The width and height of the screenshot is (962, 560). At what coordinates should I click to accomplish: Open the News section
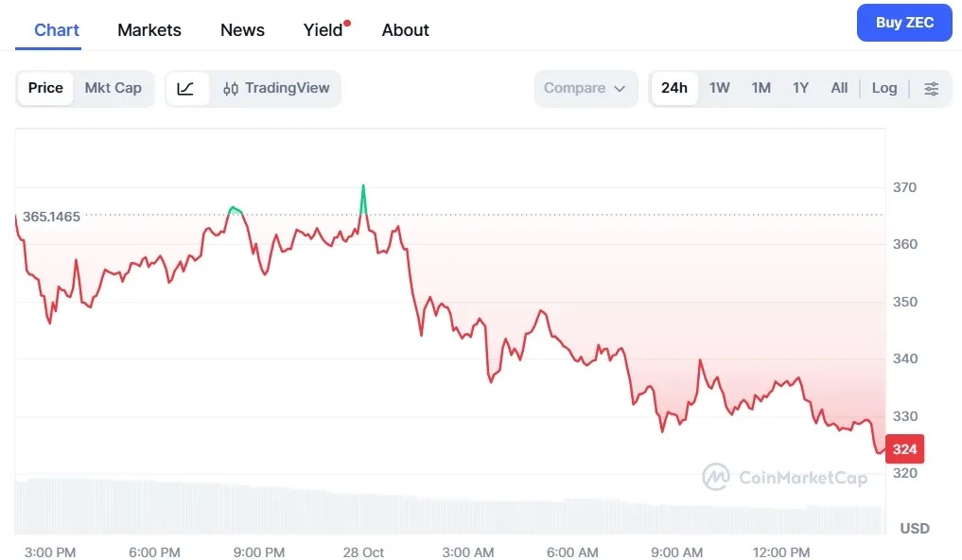tap(241, 29)
